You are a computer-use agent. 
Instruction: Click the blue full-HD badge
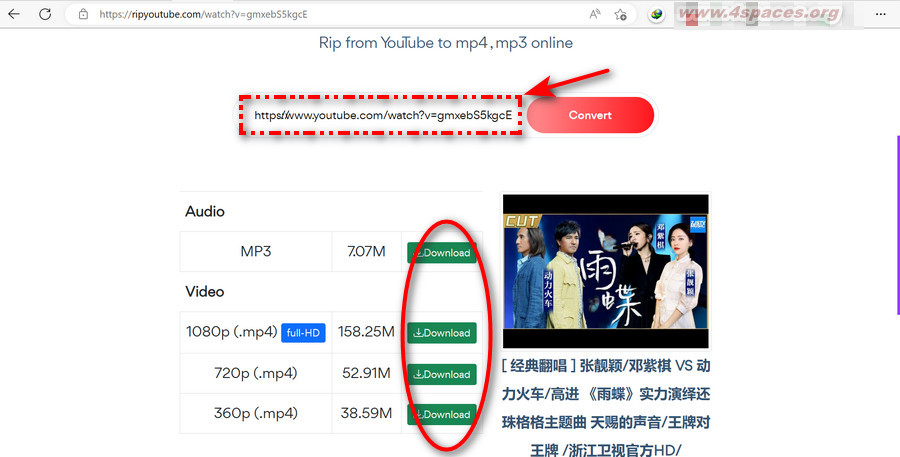click(x=303, y=333)
